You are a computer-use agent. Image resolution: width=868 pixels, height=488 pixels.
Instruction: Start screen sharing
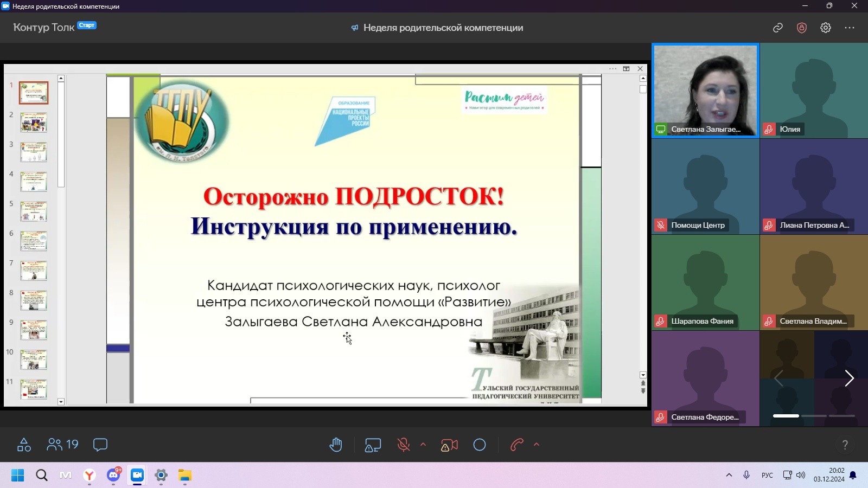(x=373, y=445)
